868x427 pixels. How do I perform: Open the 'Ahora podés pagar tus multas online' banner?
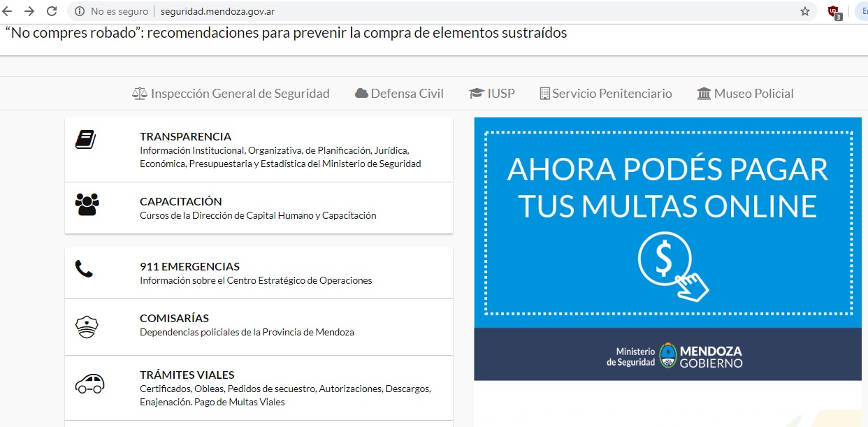(x=667, y=249)
